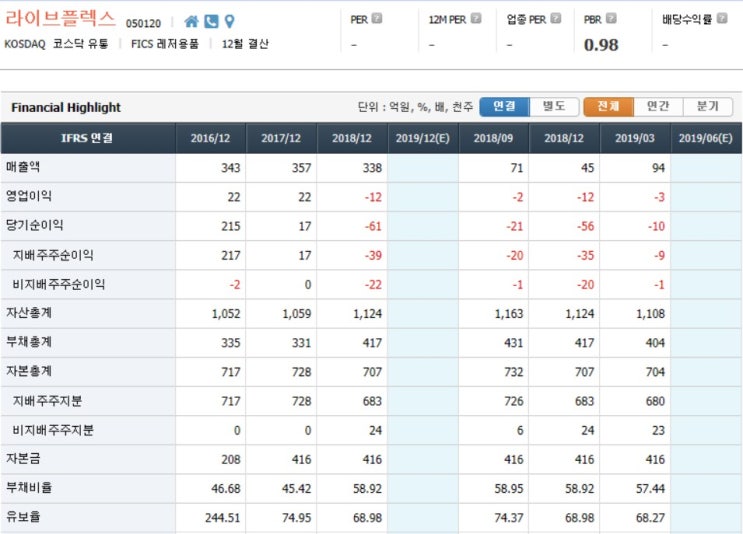Screen dimensions: 743x534
Task: Open help icon beside PER
Action: [377, 18]
